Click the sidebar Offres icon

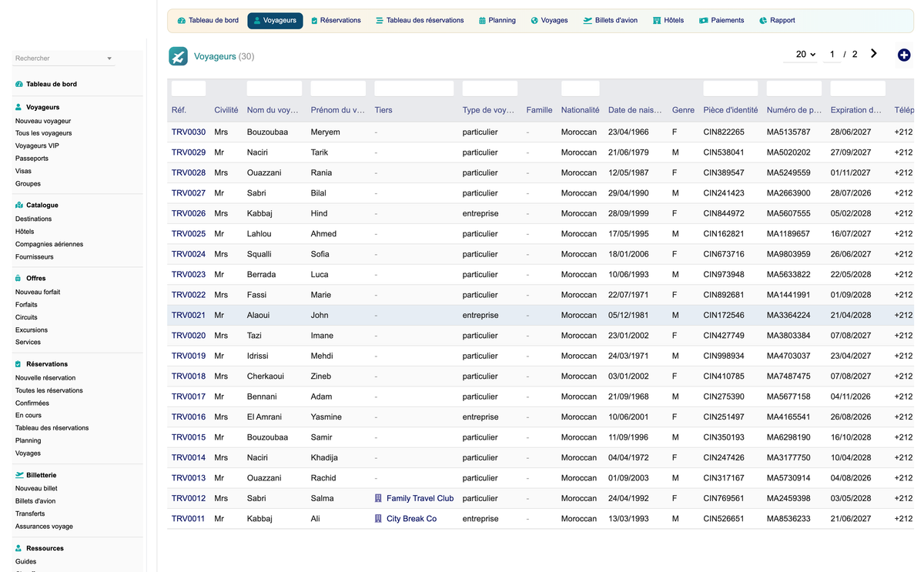coord(19,278)
